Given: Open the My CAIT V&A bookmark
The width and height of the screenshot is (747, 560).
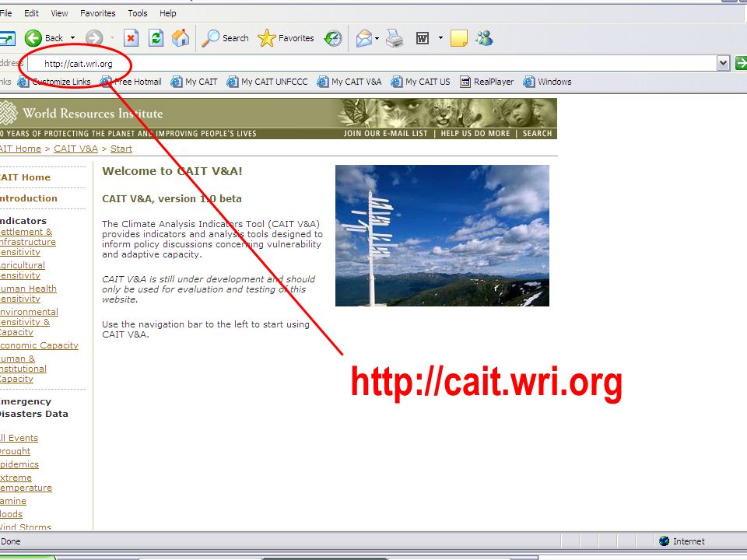Looking at the screenshot, I should pyautogui.click(x=349, y=82).
